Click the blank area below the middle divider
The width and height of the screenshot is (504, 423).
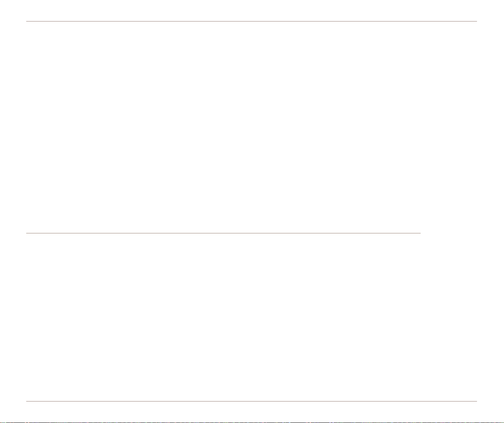click(252, 317)
